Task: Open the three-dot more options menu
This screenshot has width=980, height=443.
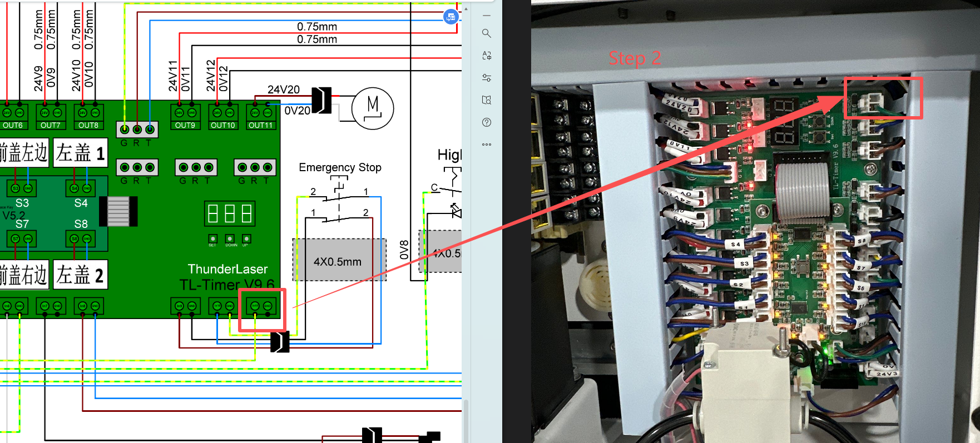Action: pos(487,145)
